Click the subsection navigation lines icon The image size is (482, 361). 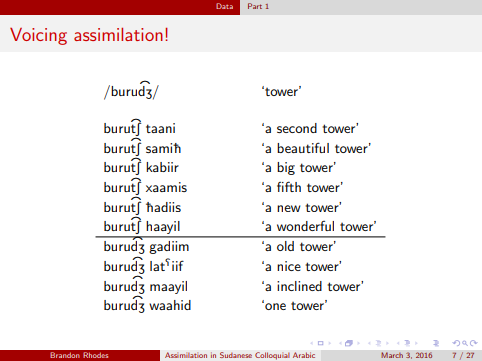pyautogui.click(x=378, y=343)
